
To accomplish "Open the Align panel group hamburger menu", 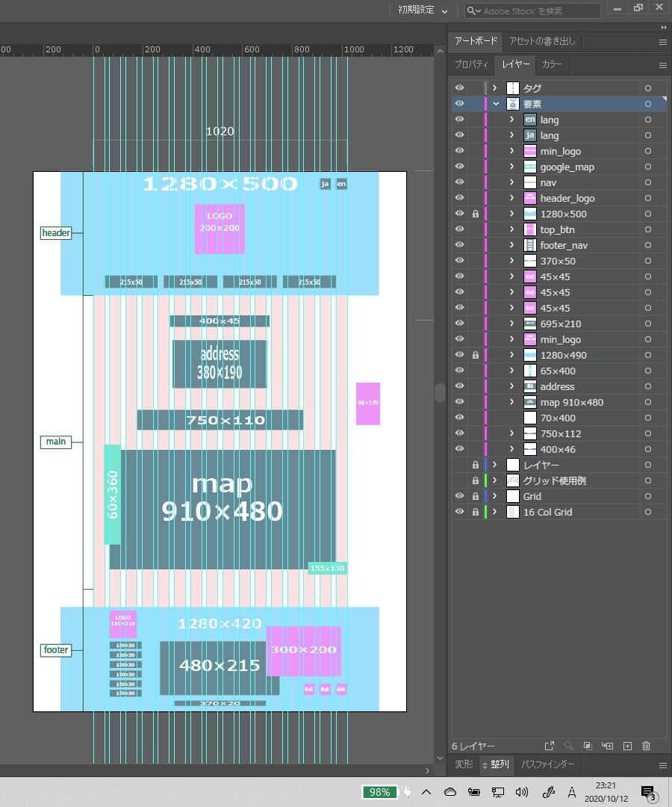I will [663, 765].
